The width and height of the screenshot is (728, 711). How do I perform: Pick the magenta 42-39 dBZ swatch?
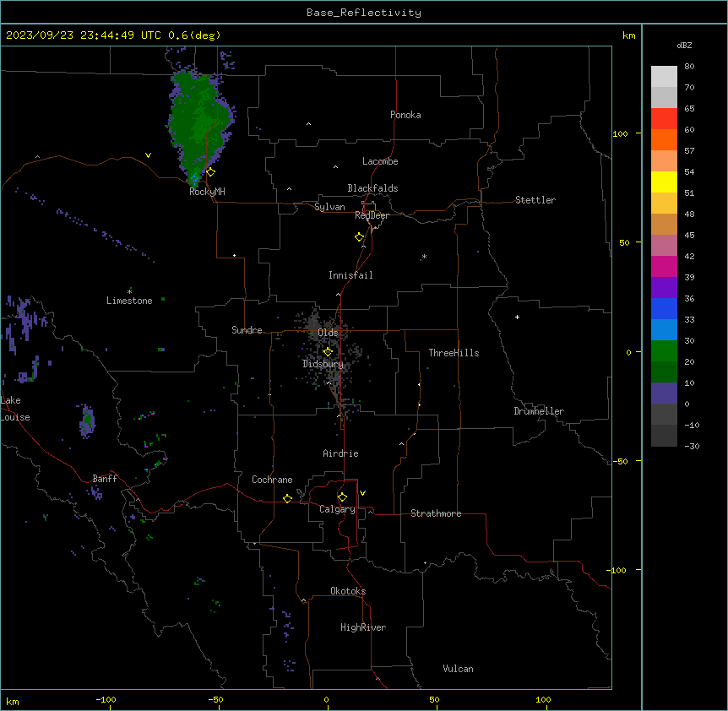tap(664, 266)
